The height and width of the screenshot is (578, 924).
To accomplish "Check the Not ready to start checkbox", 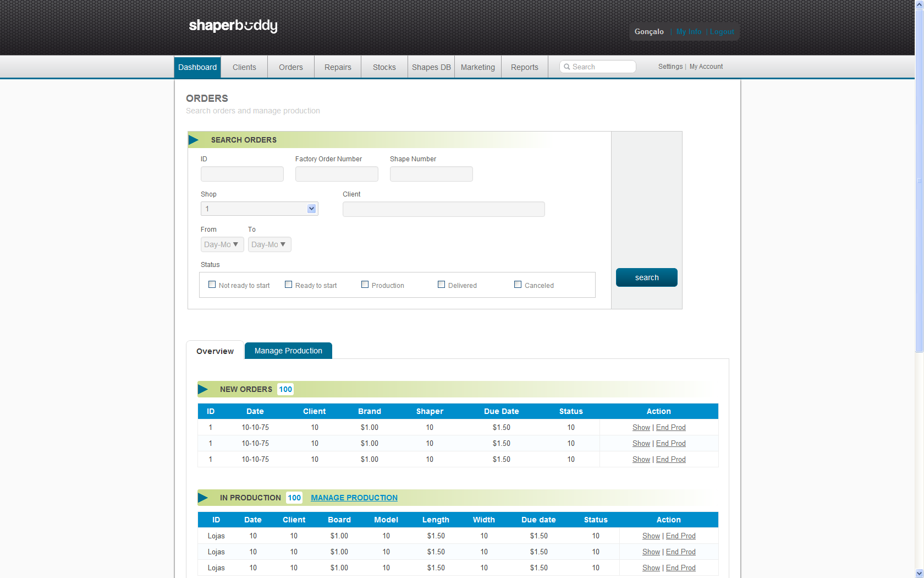I will 212,285.
